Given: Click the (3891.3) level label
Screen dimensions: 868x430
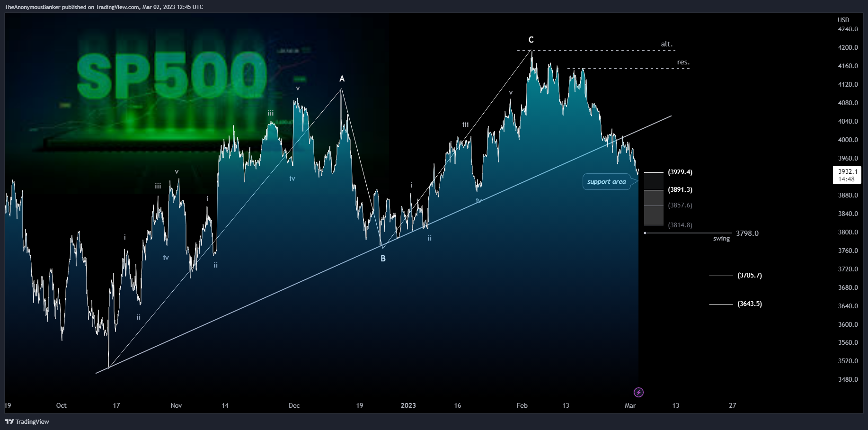Looking at the screenshot, I should [680, 189].
